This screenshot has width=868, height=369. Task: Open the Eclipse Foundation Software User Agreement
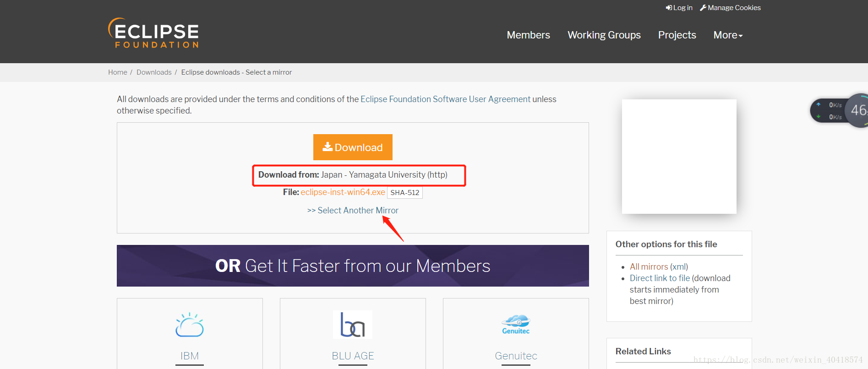click(445, 99)
